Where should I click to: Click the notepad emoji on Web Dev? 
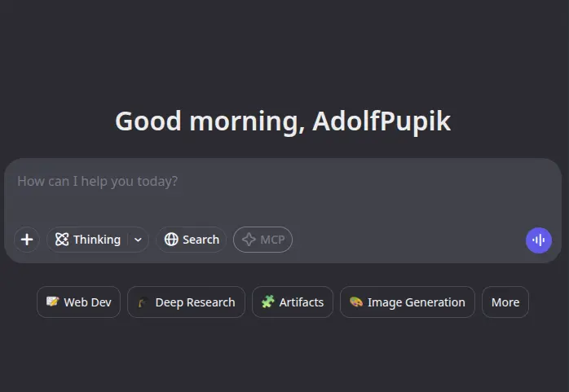(53, 302)
